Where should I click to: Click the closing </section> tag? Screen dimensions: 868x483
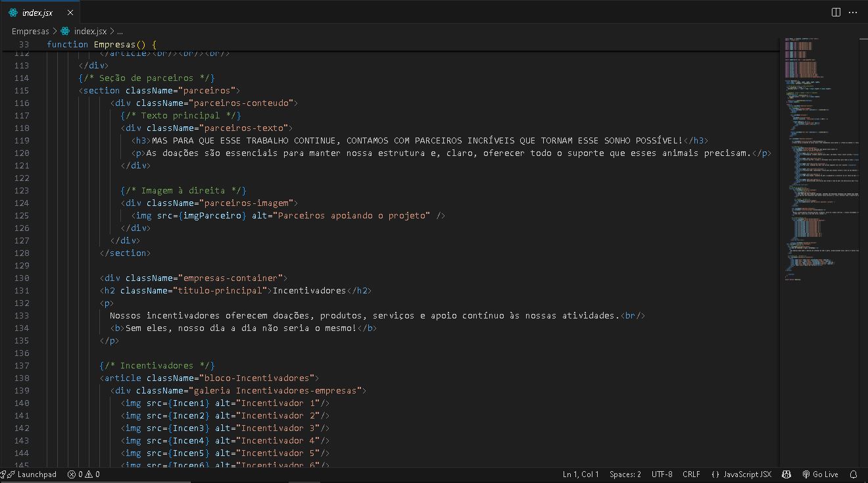point(126,253)
